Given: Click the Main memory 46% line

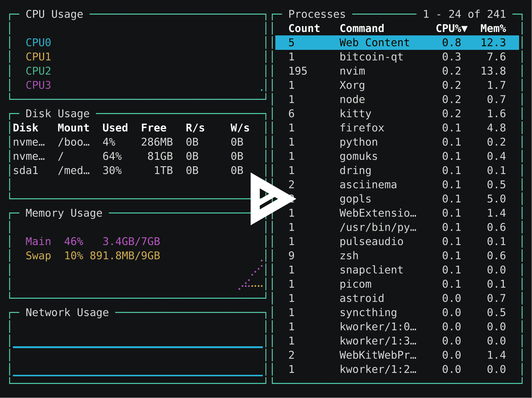Looking at the screenshot, I should pos(93,241).
